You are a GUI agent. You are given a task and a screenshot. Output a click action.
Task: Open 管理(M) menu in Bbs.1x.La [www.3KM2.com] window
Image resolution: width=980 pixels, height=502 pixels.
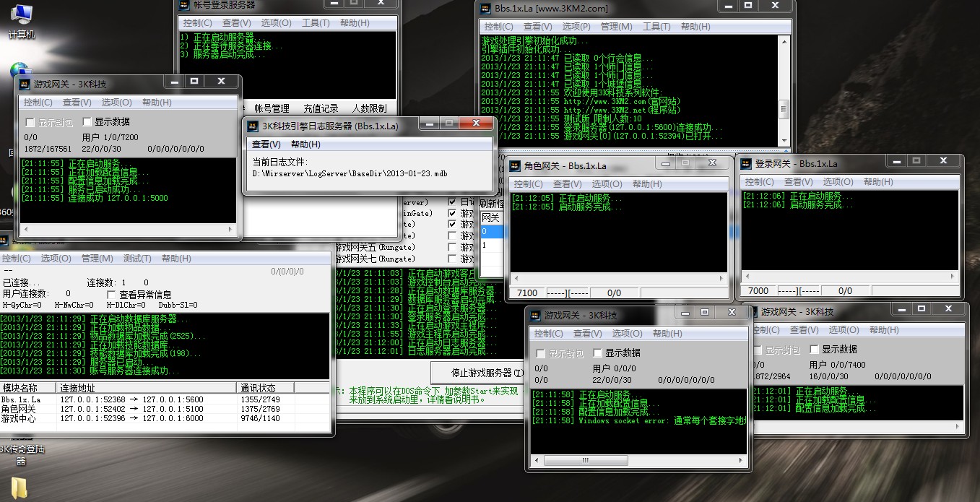616,27
